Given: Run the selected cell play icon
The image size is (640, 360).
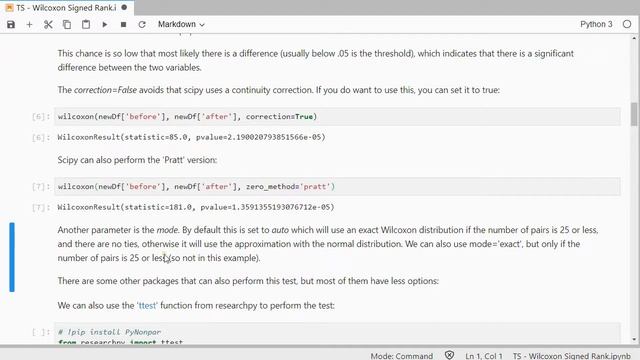Looking at the screenshot, I should pyautogui.click(x=105, y=24).
